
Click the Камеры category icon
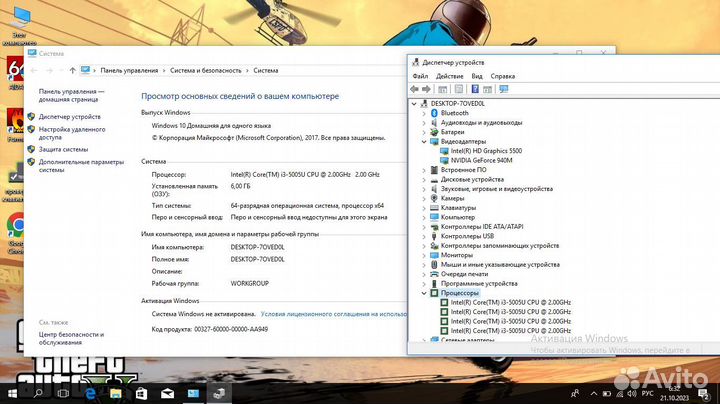point(434,198)
